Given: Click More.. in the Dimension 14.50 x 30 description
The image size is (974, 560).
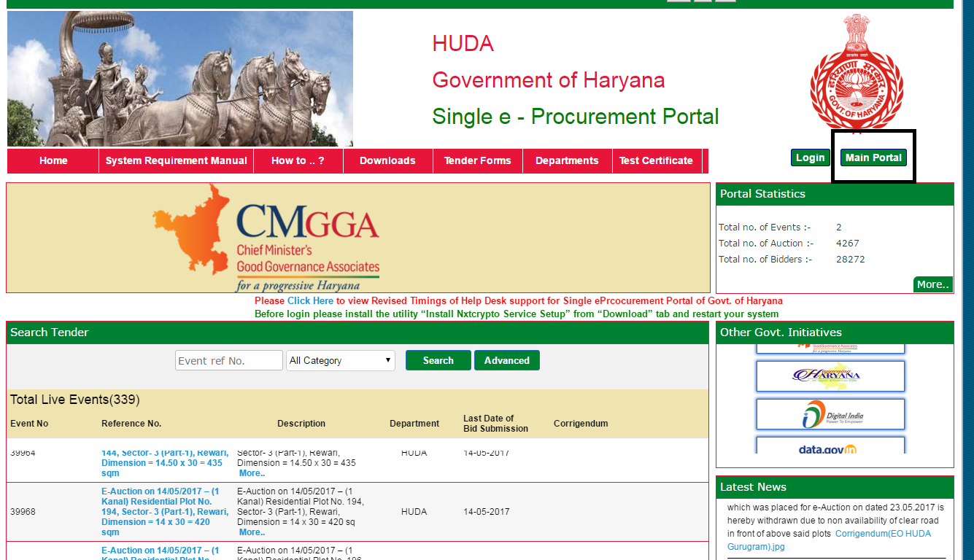Looking at the screenshot, I should [x=252, y=473].
